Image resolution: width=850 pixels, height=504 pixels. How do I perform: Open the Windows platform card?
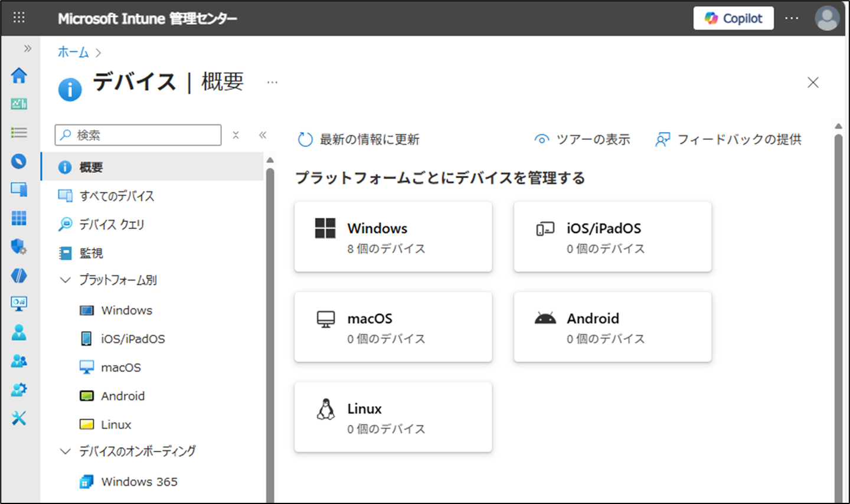point(393,237)
